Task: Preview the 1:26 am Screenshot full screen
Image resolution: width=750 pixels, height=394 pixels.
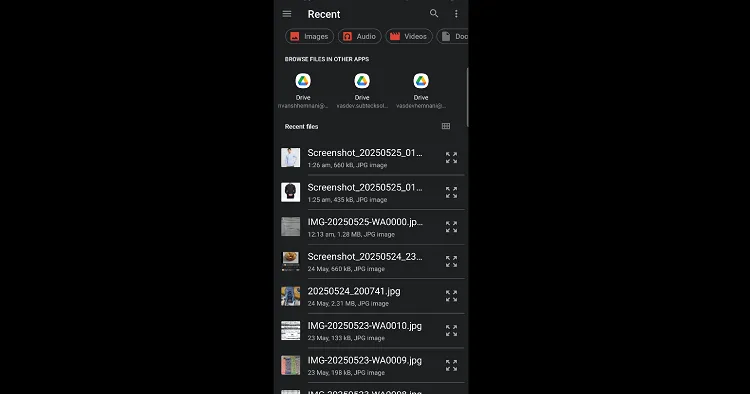Action: [x=452, y=158]
